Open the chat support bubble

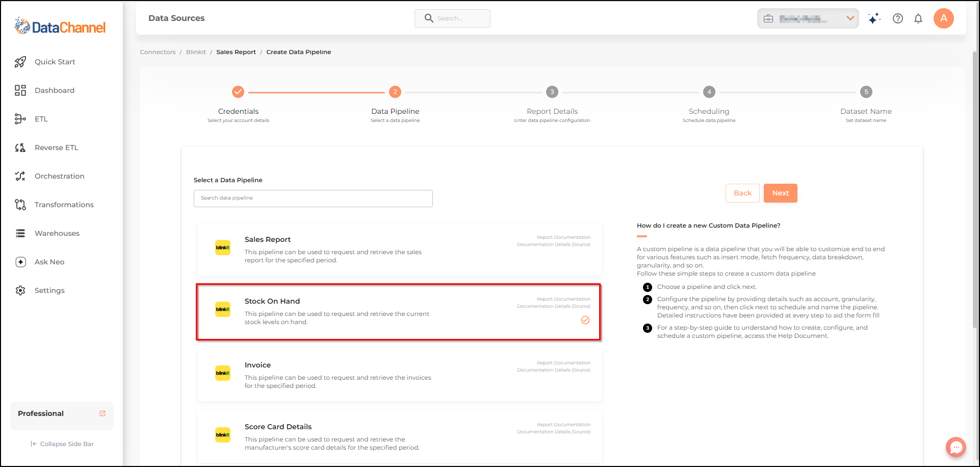pyautogui.click(x=956, y=447)
